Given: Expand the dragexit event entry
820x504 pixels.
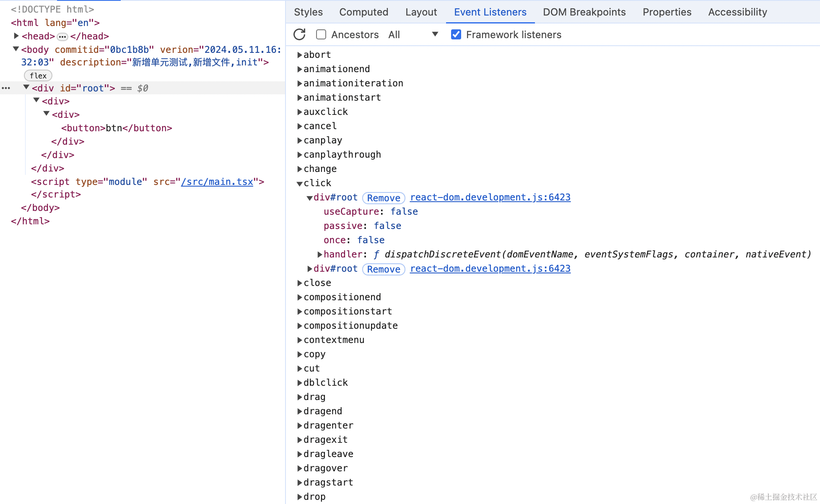Looking at the screenshot, I should click(x=300, y=440).
